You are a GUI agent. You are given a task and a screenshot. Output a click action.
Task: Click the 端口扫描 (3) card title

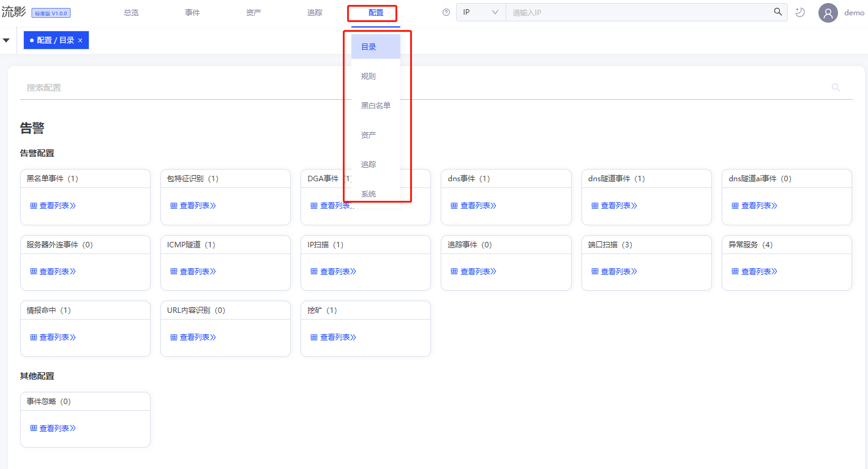(610, 244)
